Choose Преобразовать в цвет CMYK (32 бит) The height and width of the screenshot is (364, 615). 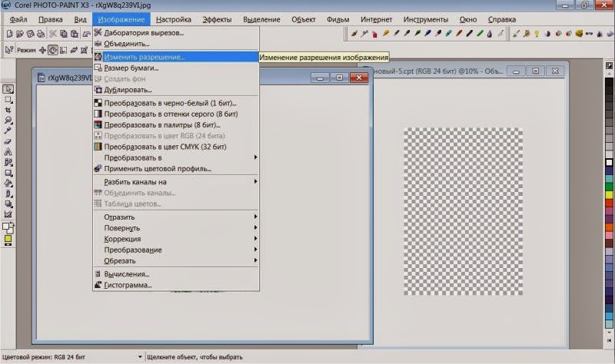pos(176,147)
